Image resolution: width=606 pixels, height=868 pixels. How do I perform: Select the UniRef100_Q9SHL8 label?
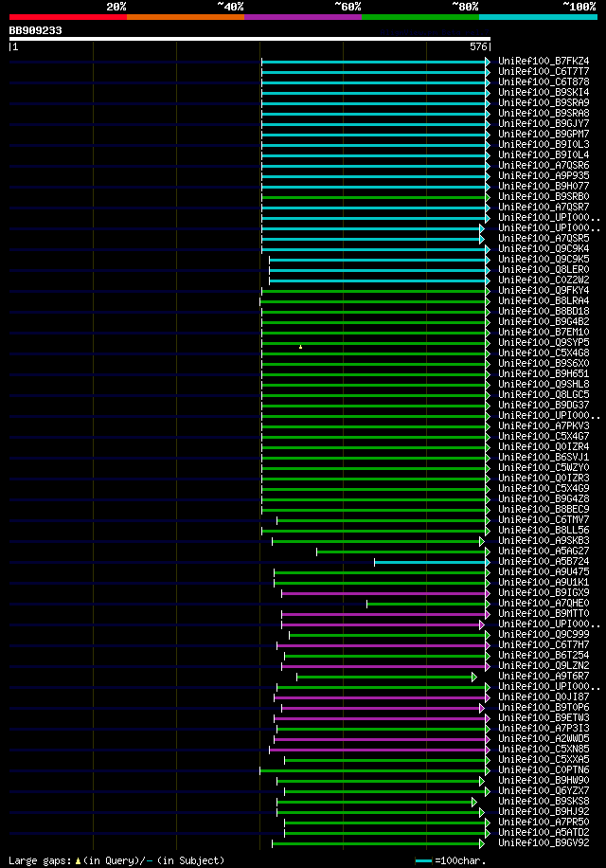[544, 384]
